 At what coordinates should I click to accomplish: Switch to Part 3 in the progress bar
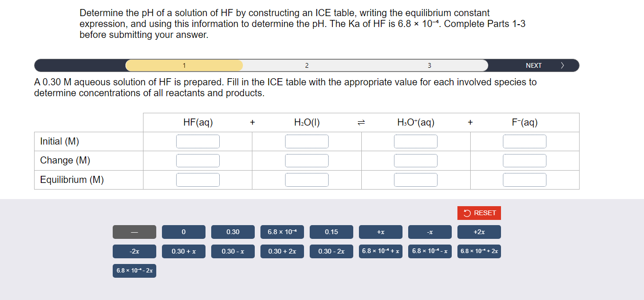pyautogui.click(x=429, y=65)
